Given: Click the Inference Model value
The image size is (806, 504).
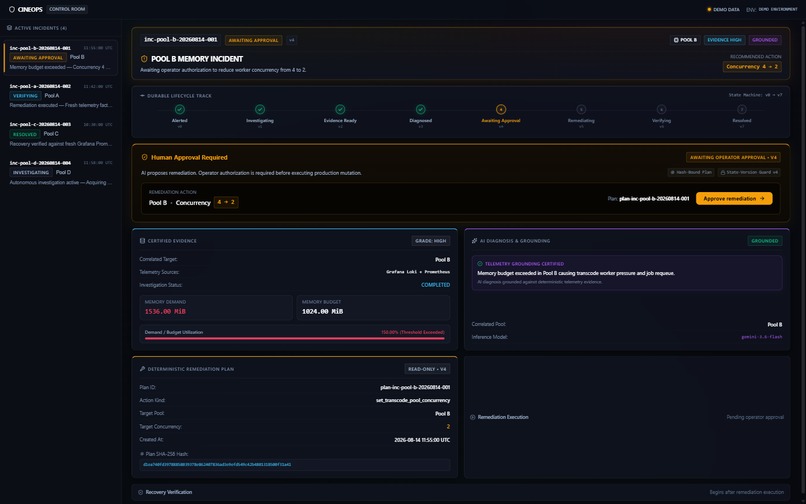Looking at the screenshot, I should pos(761,337).
